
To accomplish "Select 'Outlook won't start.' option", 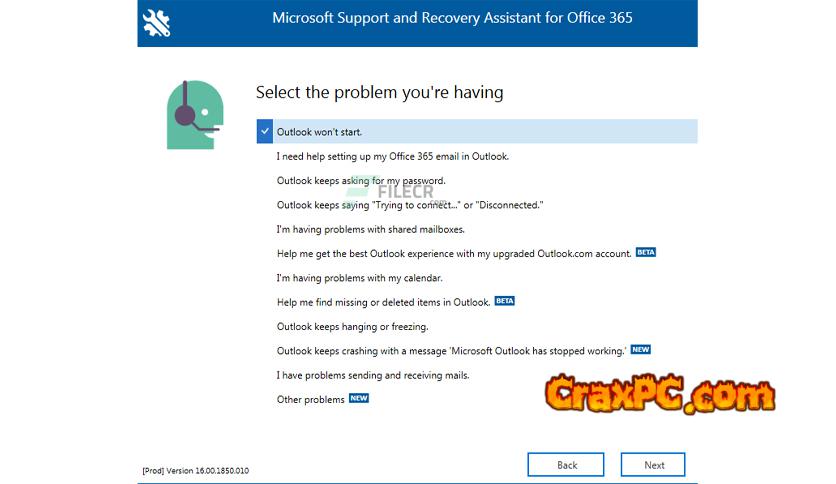I will coord(320,132).
